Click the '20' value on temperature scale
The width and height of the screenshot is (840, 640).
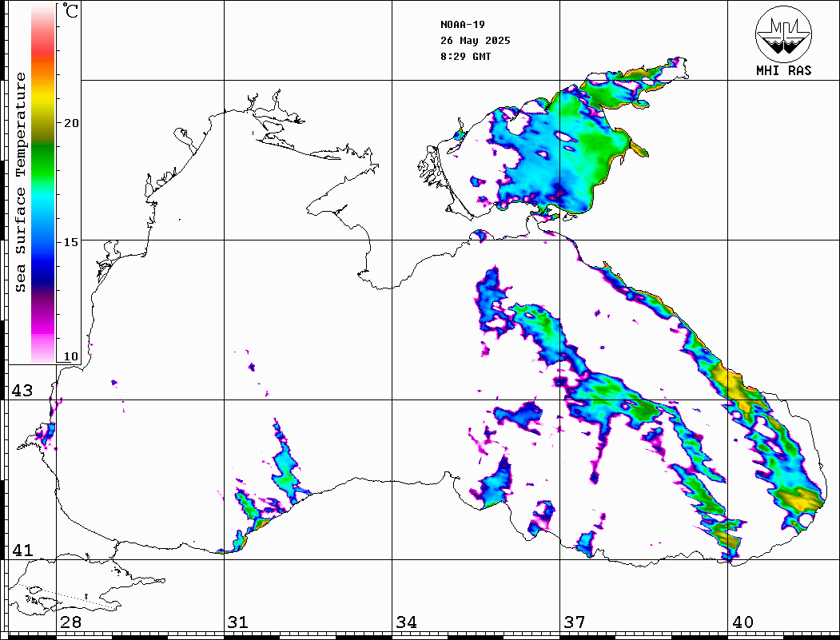point(70,123)
